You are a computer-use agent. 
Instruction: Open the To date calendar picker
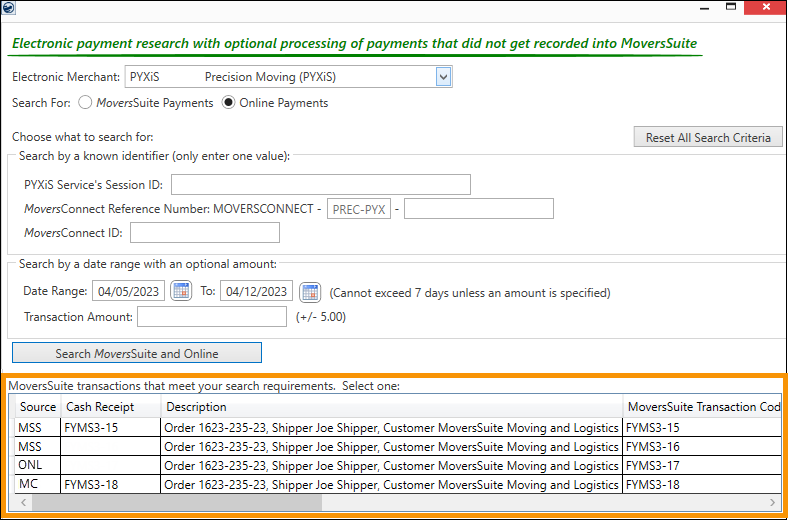point(310,292)
